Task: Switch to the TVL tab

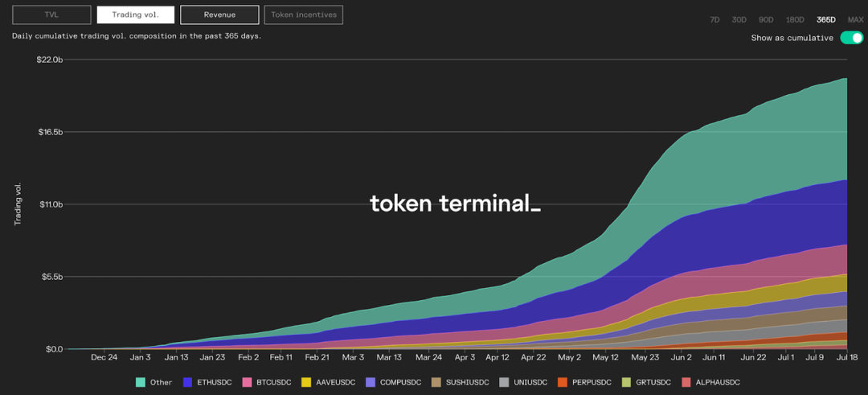Action: point(51,15)
